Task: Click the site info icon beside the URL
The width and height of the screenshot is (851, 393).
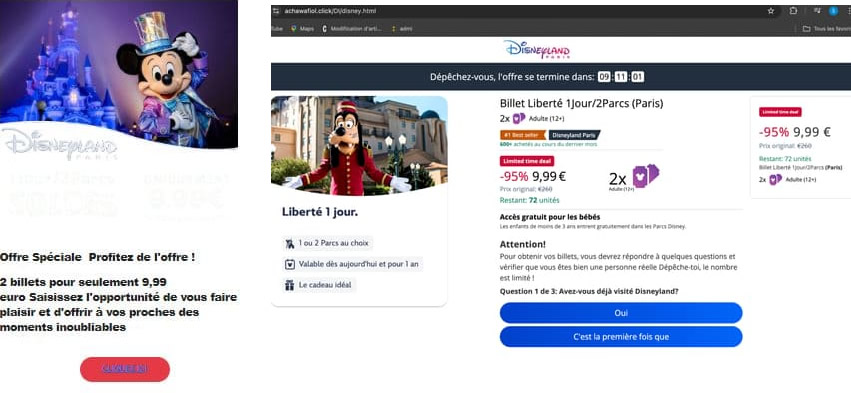Action: 276,11
